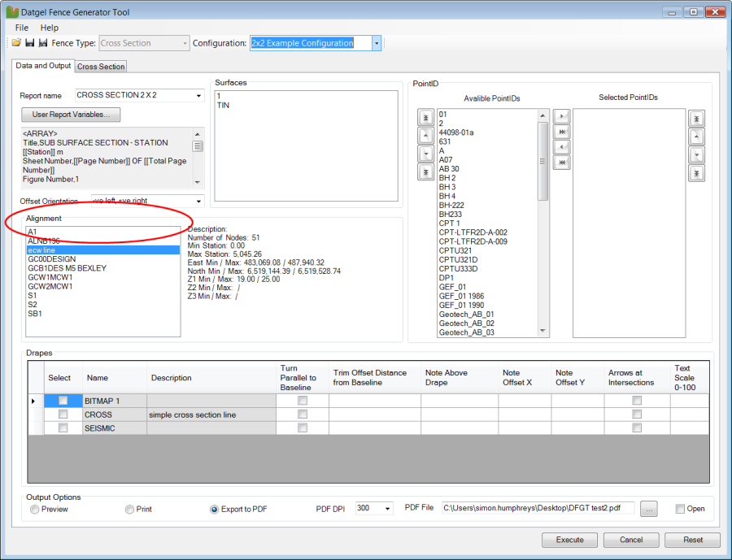732x560 pixels.
Task: Move to bottom in Selected PointIDs list
Action: [x=696, y=173]
